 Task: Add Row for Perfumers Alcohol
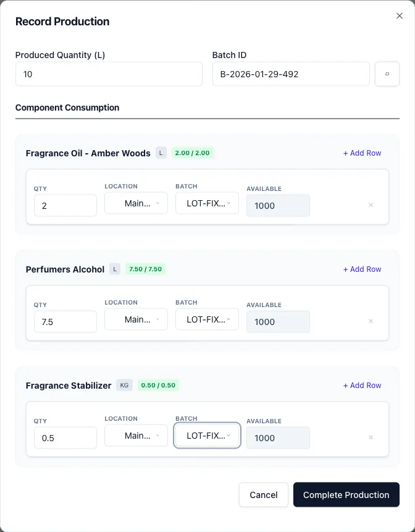tap(362, 269)
